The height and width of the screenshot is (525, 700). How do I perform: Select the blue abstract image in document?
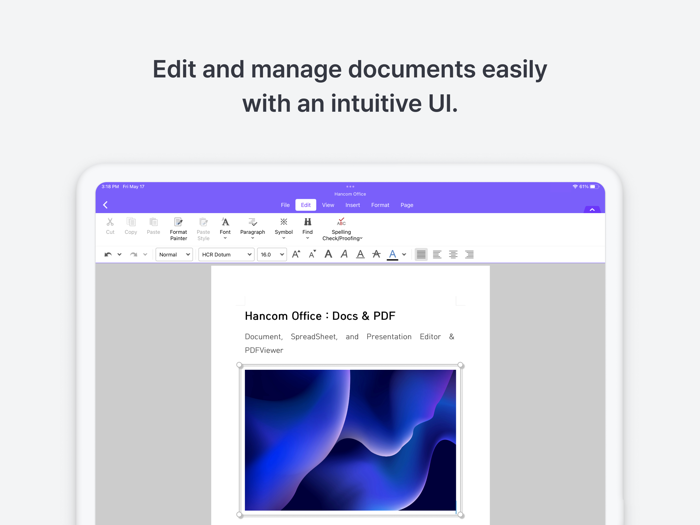350,440
